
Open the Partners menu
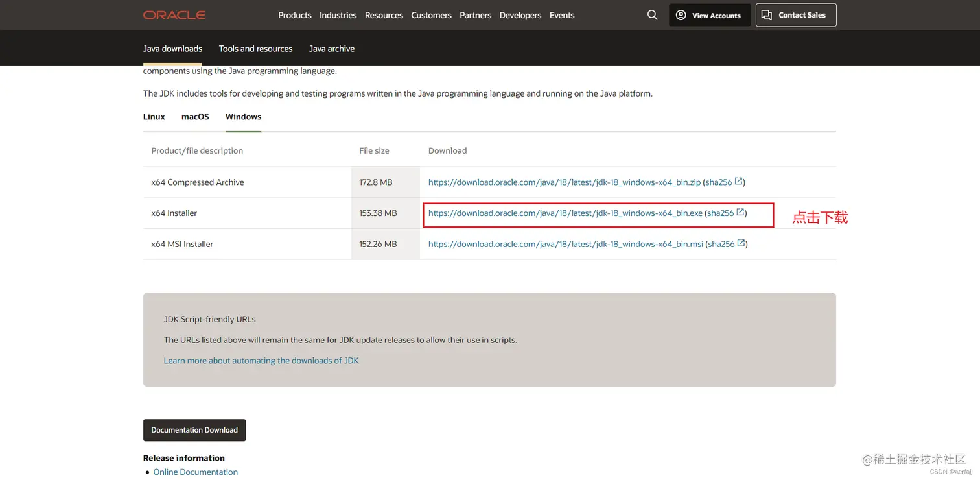(x=476, y=15)
